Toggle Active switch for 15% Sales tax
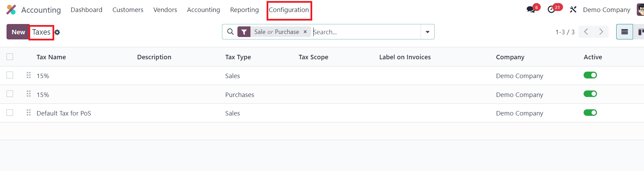 click(x=590, y=75)
